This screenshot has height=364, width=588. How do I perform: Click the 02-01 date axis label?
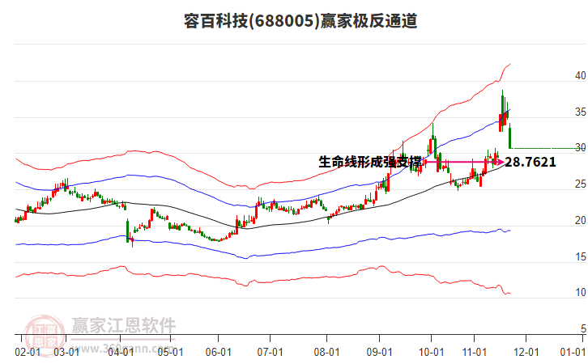(x=28, y=352)
